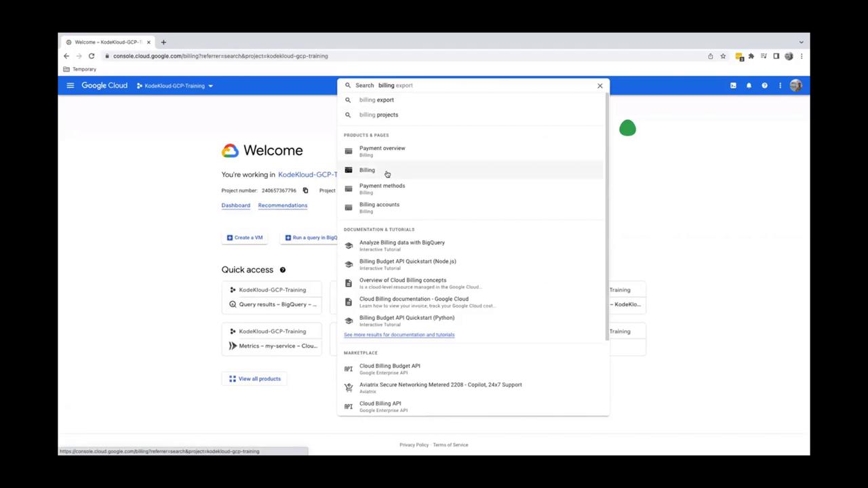The image size is (868, 488).
Task: Click Run a query in BigQuery button
Action: (311, 237)
